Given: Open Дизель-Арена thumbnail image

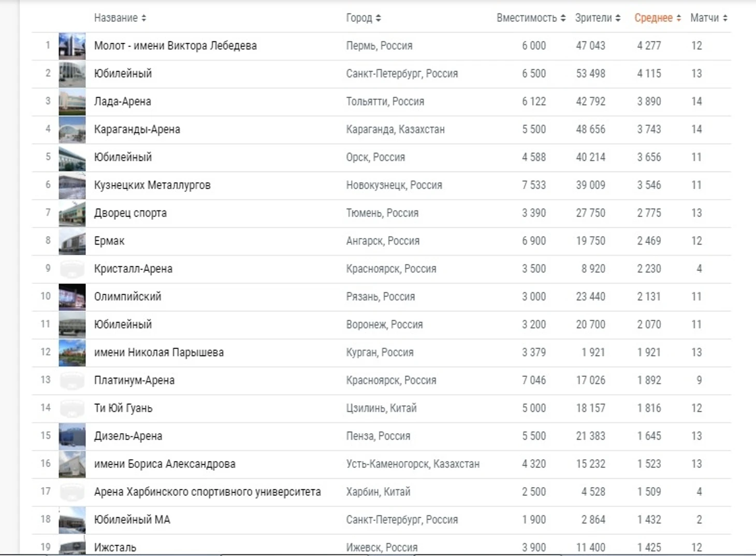Looking at the screenshot, I should (x=72, y=436).
